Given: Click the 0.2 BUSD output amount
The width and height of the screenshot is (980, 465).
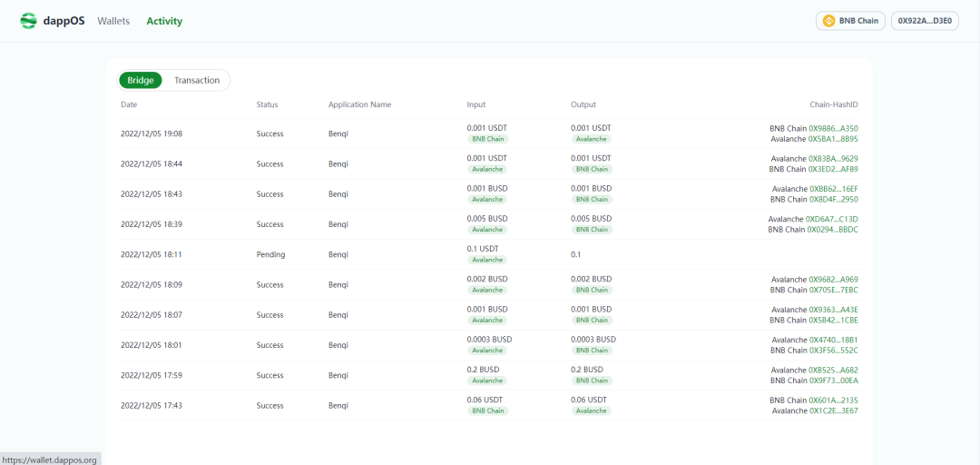Looking at the screenshot, I should click(x=587, y=370).
